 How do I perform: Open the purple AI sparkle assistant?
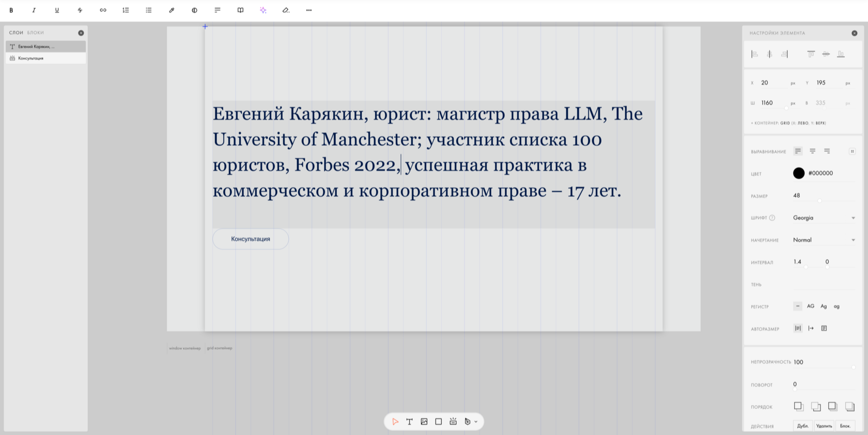(263, 10)
